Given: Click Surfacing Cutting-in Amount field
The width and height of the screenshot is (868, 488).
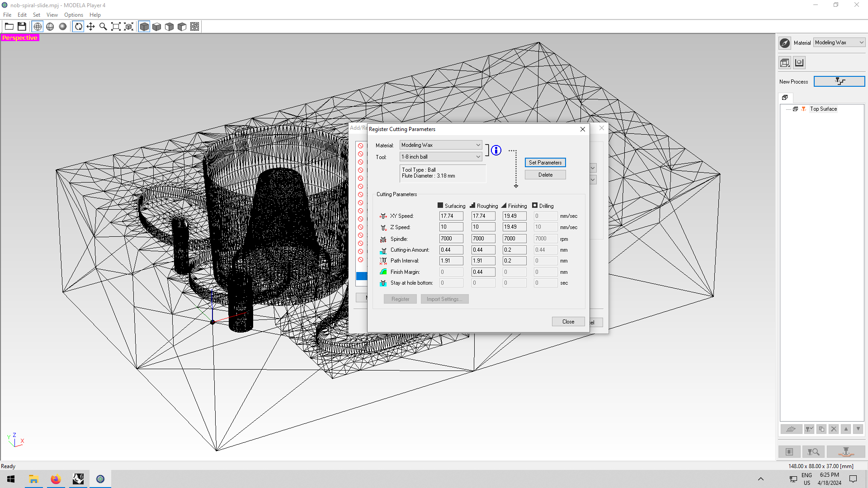Looking at the screenshot, I should 451,250.
